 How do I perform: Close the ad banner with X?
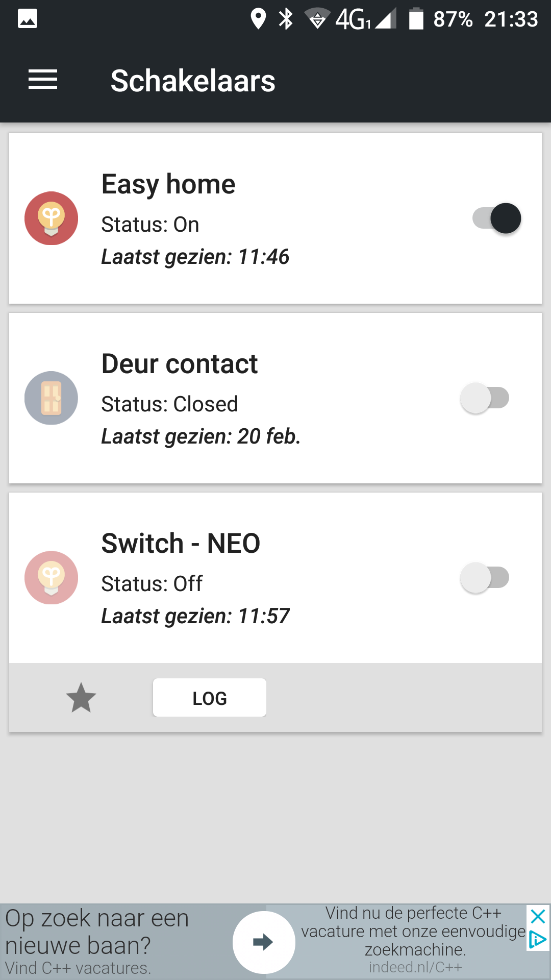(x=538, y=917)
